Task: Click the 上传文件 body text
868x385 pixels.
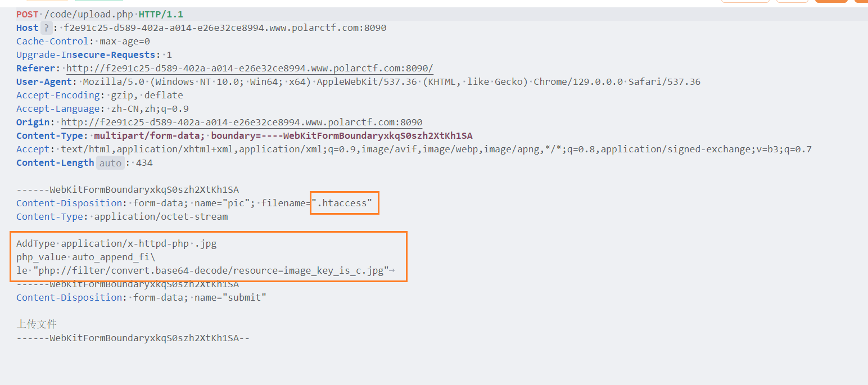Action: click(37, 324)
